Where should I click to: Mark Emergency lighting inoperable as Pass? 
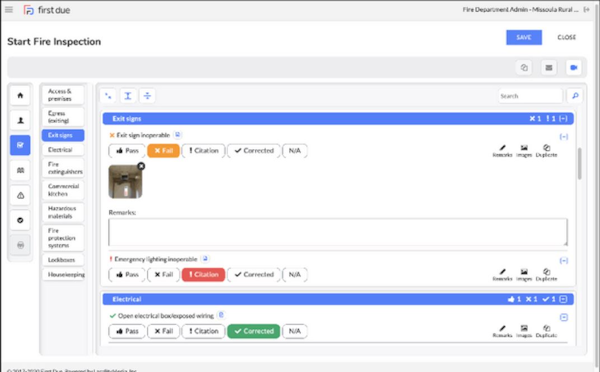point(127,275)
